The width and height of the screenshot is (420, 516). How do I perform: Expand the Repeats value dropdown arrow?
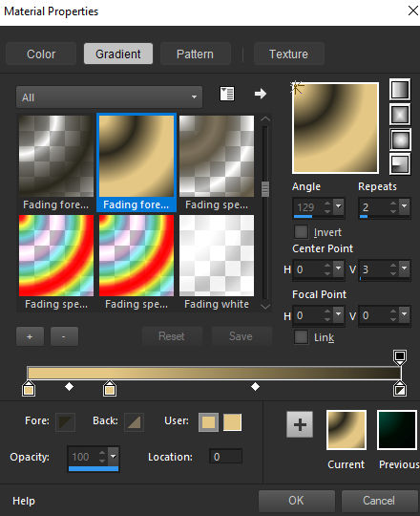[x=405, y=206]
